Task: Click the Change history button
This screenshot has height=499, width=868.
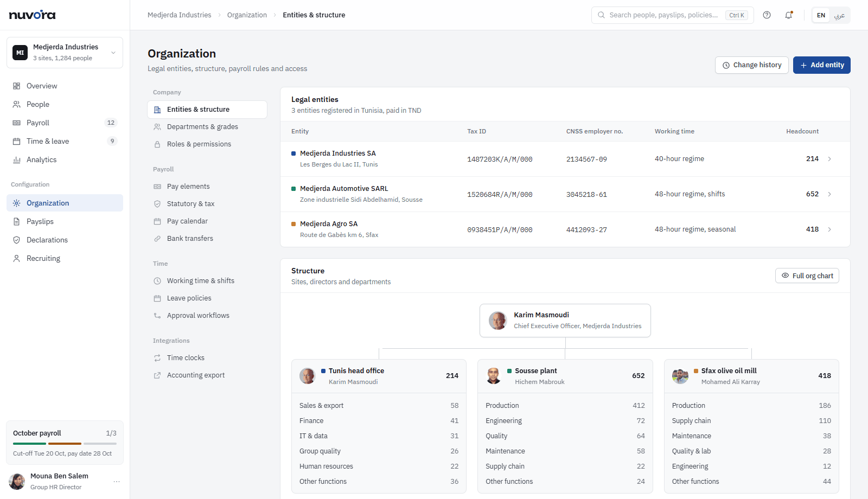Action: pos(751,65)
